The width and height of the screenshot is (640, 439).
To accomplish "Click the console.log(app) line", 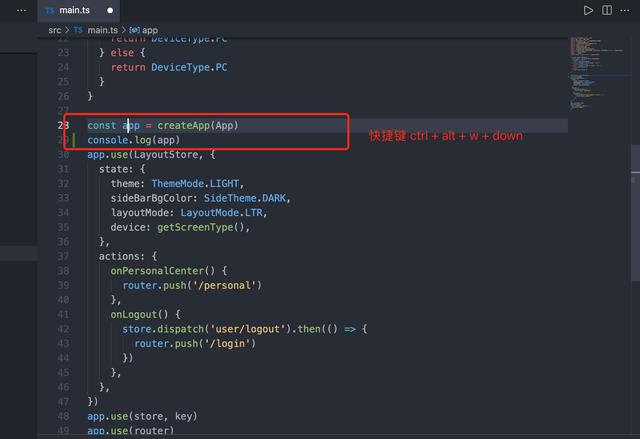I will (134, 140).
